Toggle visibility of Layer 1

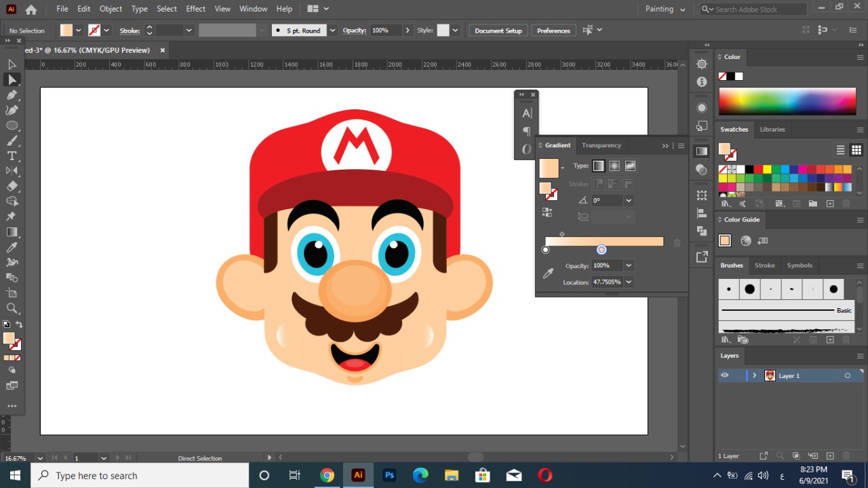[x=725, y=375]
